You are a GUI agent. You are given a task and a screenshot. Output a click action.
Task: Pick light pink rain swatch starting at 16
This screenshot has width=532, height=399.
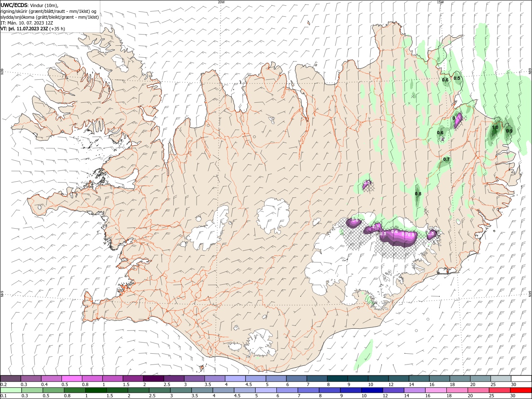click(436, 390)
